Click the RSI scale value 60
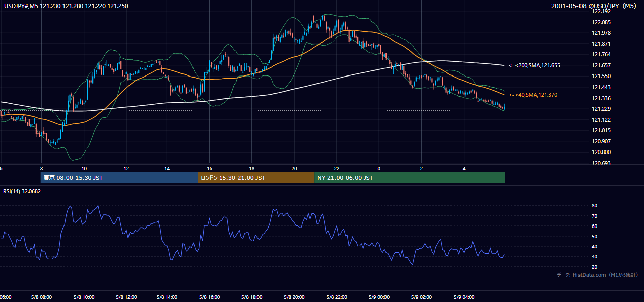644x302 pixels. (595, 226)
